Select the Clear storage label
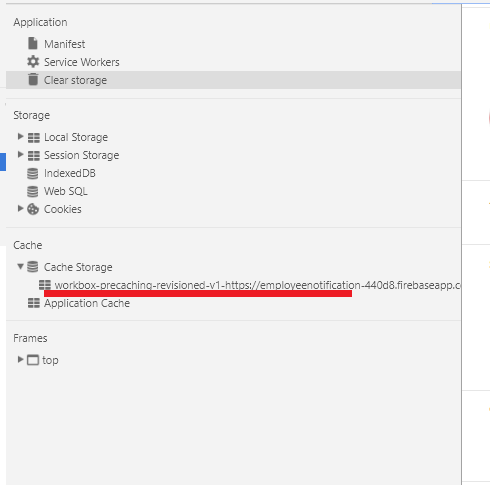Image resolution: width=490 pixels, height=485 pixels. tap(75, 80)
